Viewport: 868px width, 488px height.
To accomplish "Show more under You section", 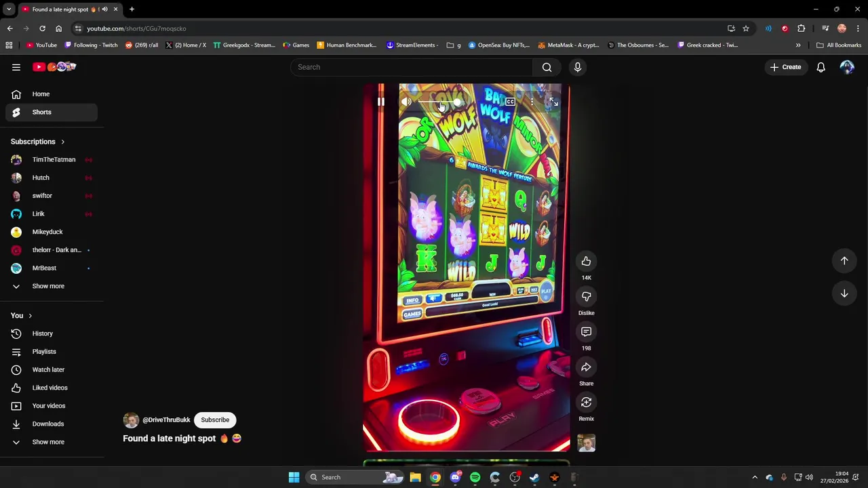I will [52, 442].
